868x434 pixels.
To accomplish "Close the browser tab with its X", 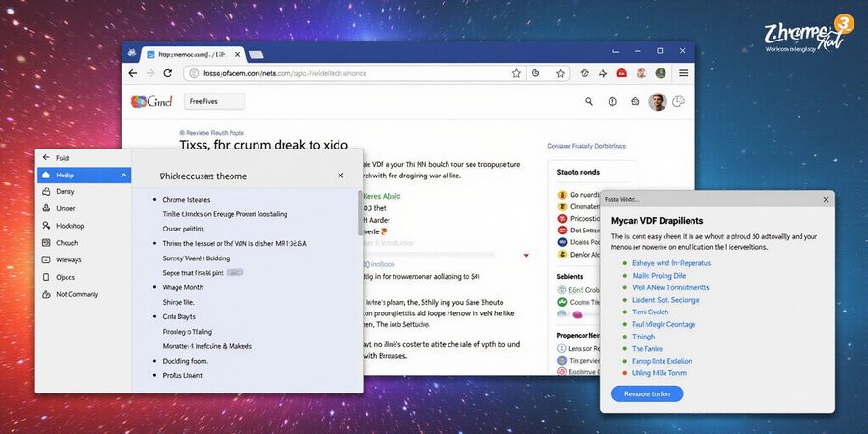I will [237, 54].
